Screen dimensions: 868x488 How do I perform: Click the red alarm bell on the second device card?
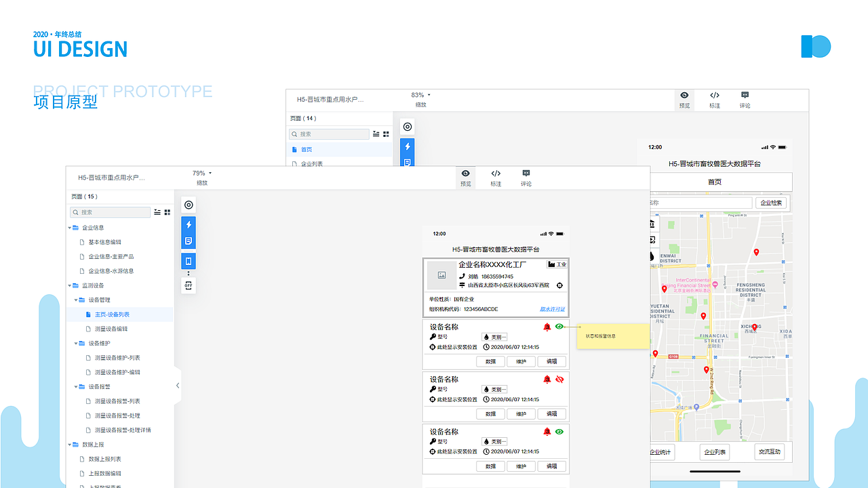547,379
